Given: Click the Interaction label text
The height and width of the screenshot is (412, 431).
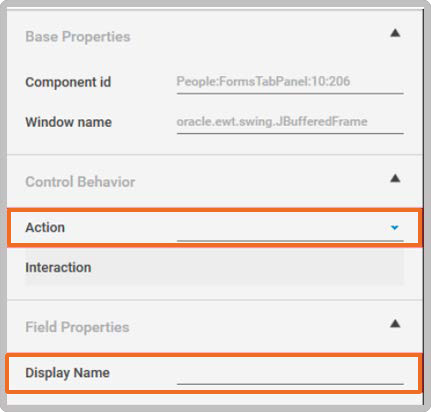Looking at the screenshot, I should pyautogui.click(x=58, y=267).
